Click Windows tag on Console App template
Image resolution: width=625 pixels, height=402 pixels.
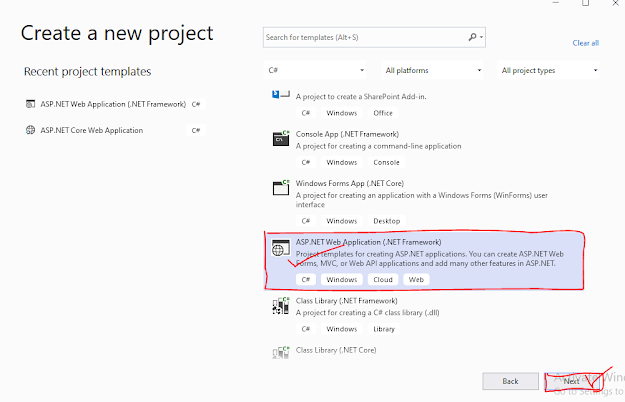(x=342, y=163)
